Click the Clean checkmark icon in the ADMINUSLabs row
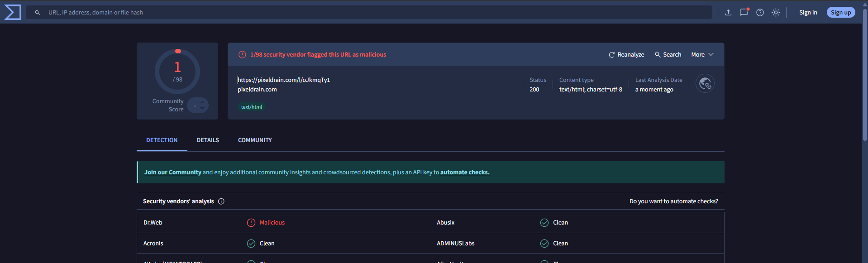 (544, 244)
